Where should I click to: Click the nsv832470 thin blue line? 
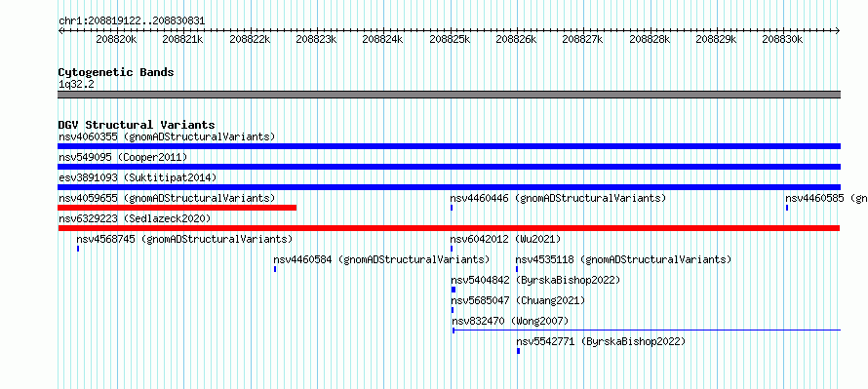pyautogui.click(x=647, y=331)
